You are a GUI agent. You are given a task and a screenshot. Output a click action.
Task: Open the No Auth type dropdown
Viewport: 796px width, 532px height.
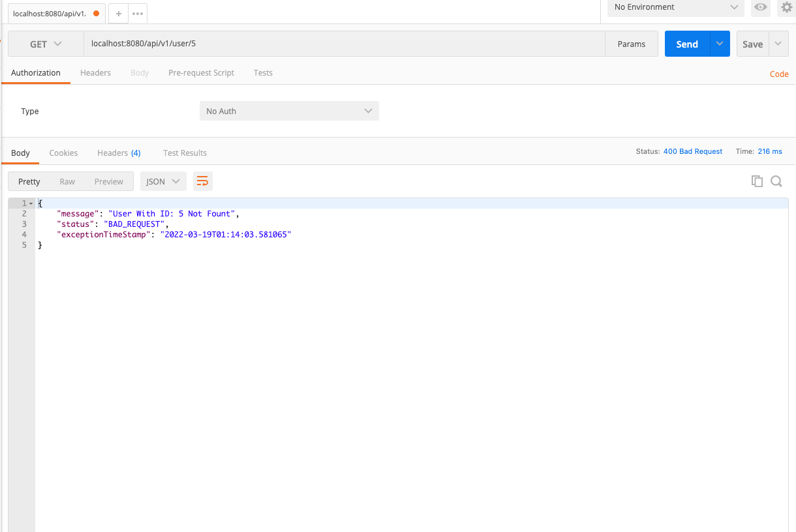289,111
